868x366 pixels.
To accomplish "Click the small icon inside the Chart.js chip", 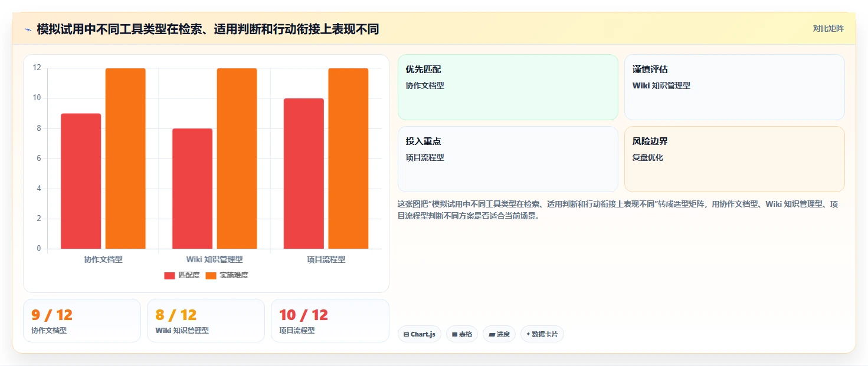I will [407, 334].
